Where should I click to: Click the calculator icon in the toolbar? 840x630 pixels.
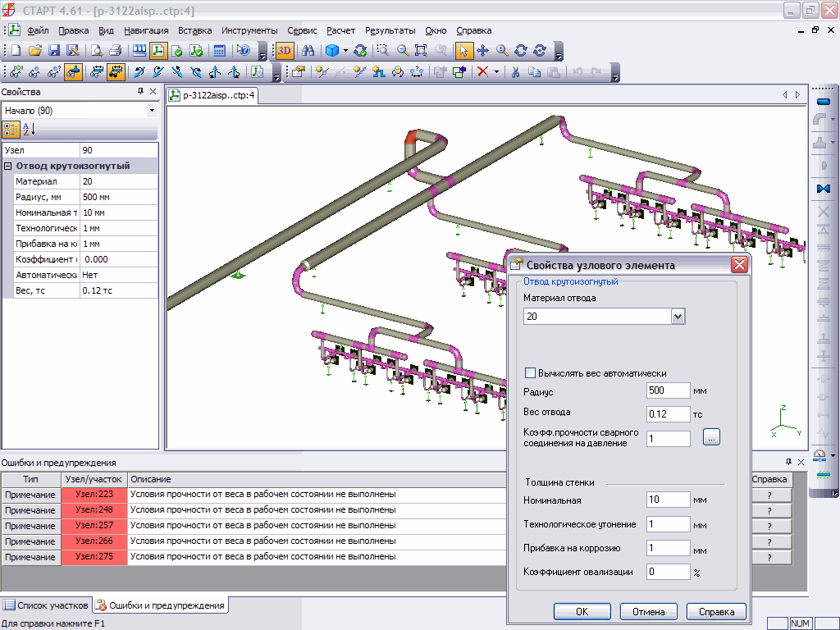(219, 50)
